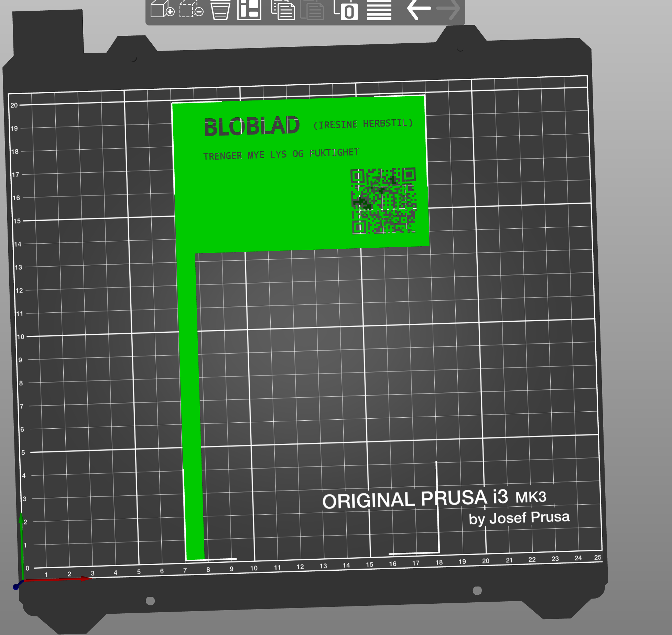Click the blue axis origin point
The height and width of the screenshot is (635, 672).
16,587
